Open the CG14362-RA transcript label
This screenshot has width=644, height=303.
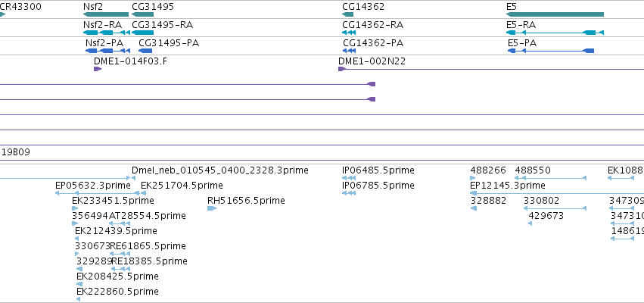372,25
